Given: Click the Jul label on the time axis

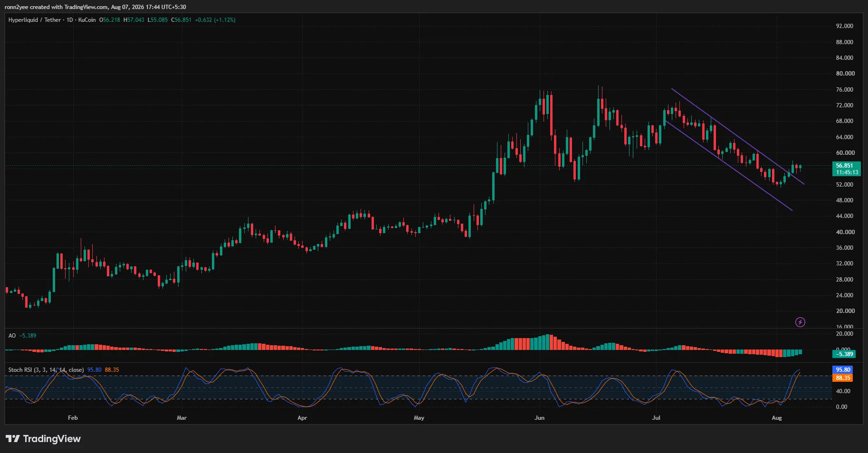Looking at the screenshot, I should pyautogui.click(x=656, y=418).
